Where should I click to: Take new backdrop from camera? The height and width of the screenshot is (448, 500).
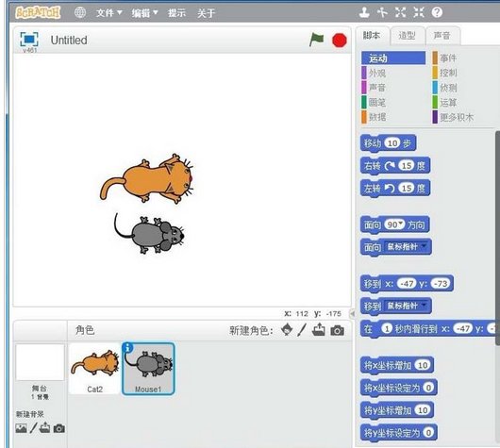59,428
